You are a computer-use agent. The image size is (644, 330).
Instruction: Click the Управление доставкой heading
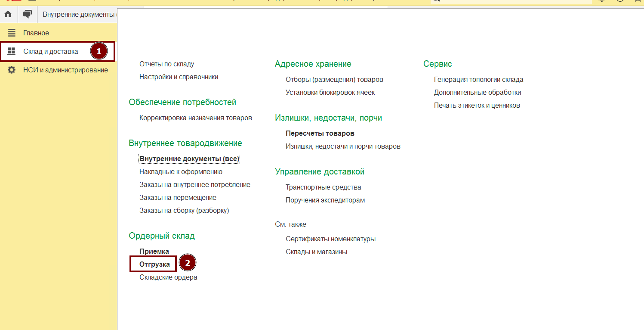pos(320,172)
